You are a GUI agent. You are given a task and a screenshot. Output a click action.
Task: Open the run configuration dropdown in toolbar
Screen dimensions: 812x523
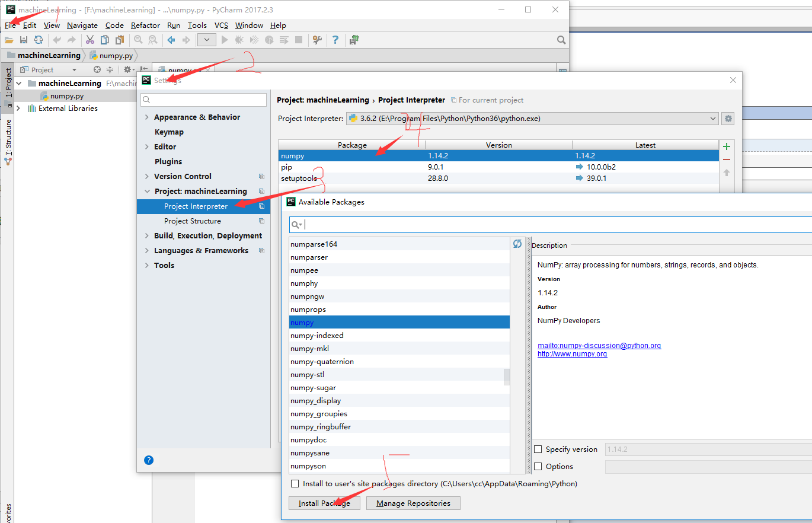click(206, 40)
